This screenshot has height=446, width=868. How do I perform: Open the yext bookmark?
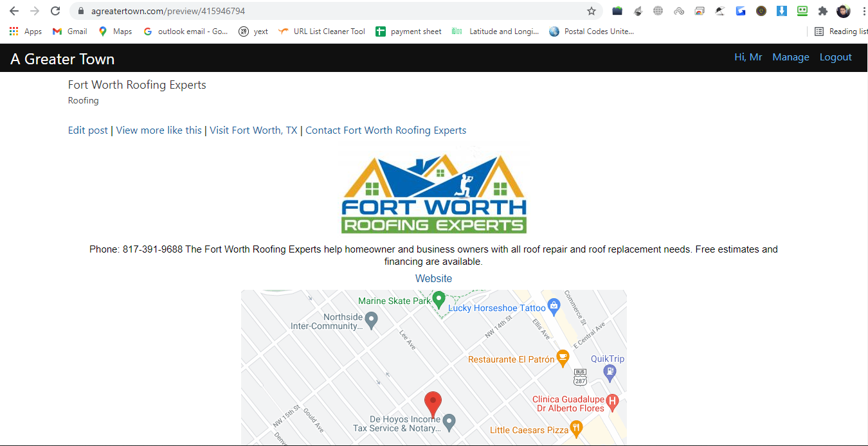click(x=253, y=31)
